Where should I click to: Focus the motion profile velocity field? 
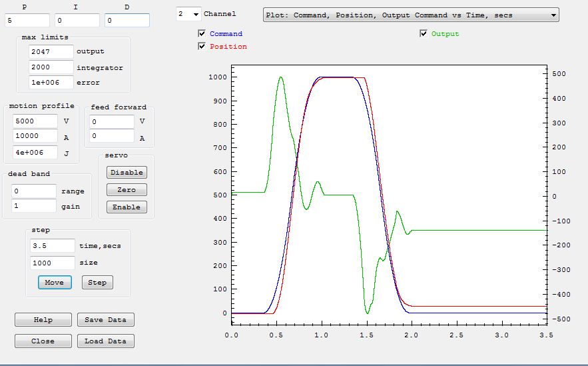[x=35, y=121]
